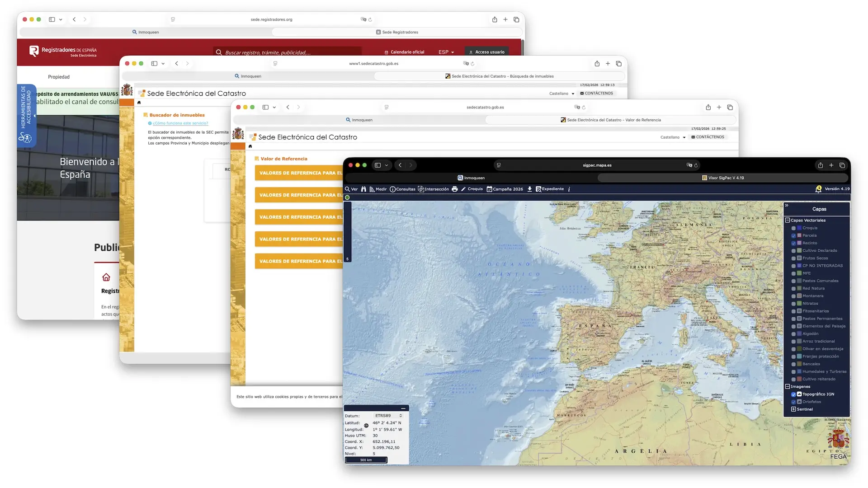The height and width of the screenshot is (488, 868).
Task: Switch to the Propiedad tab
Action: coord(59,77)
